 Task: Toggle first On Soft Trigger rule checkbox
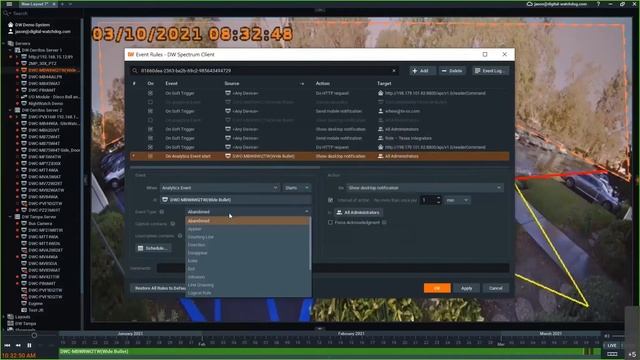coord(150,93)
